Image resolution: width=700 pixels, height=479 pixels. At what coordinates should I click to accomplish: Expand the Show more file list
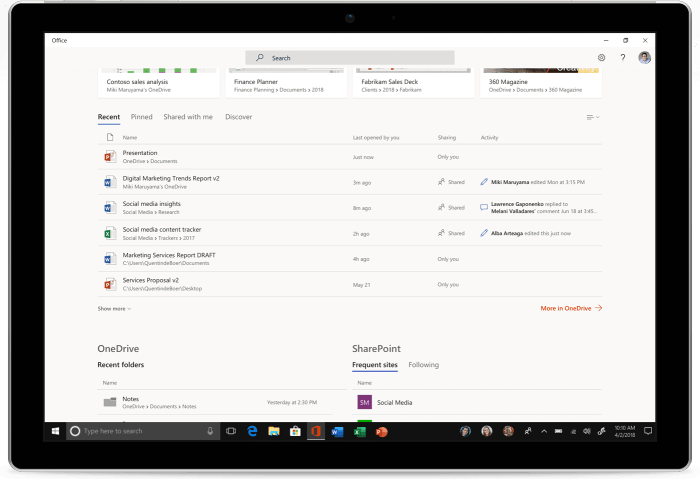(114, 308)
